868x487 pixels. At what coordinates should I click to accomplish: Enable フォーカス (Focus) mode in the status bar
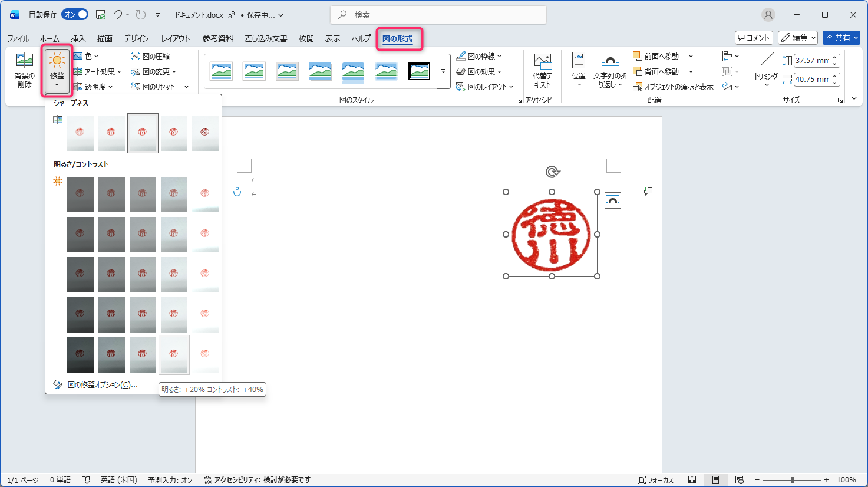[x=655, y=480]
